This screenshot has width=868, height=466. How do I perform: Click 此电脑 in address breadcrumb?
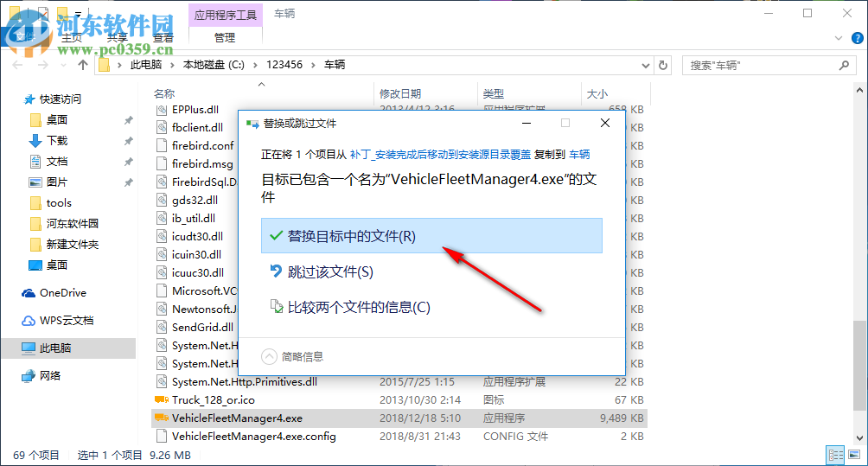point(146,65)
